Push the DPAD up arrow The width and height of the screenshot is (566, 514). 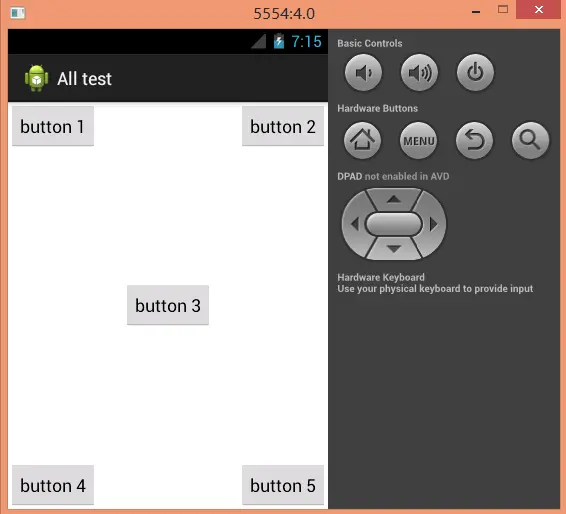click(394, 199)
